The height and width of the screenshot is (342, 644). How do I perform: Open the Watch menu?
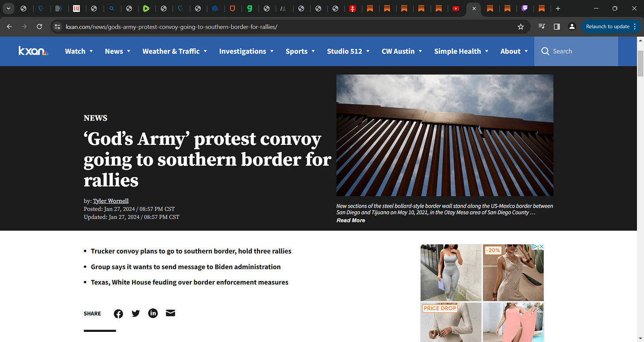click(x=75, y=51)
